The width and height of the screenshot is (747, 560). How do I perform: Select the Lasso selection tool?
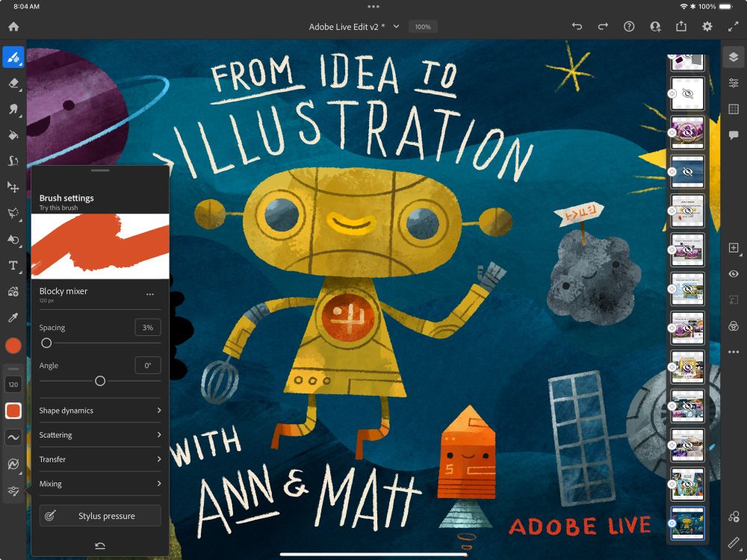tap(13, 213)
